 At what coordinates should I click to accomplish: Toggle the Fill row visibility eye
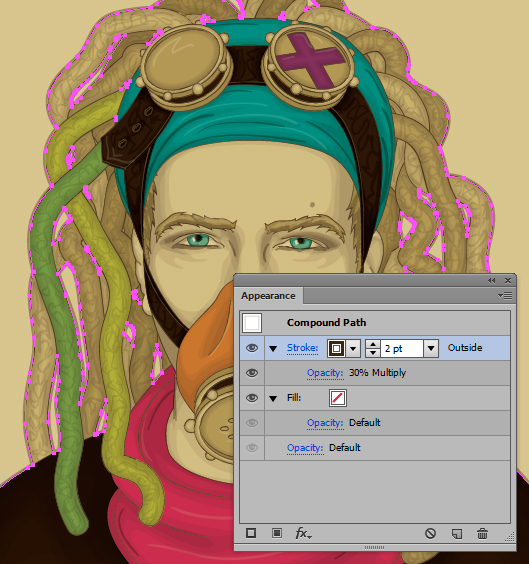[x=252, y=398]
